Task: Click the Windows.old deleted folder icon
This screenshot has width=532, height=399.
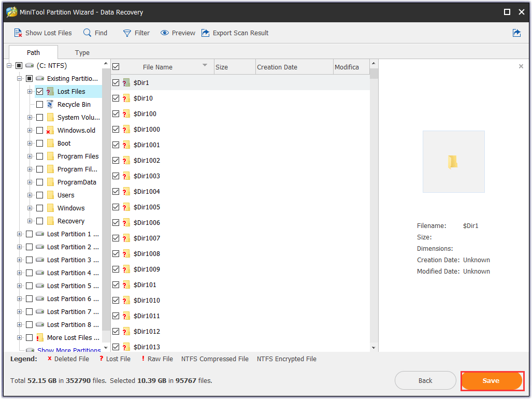Action: [x=50, y=130]
